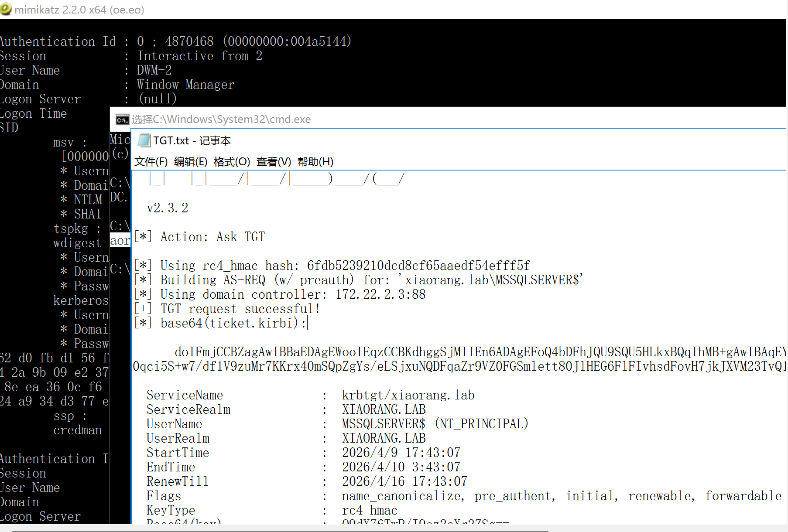788x532 pixels.
Task: Click Logon Server value (null) in mimikatz
Action: (x=158, y=99)
